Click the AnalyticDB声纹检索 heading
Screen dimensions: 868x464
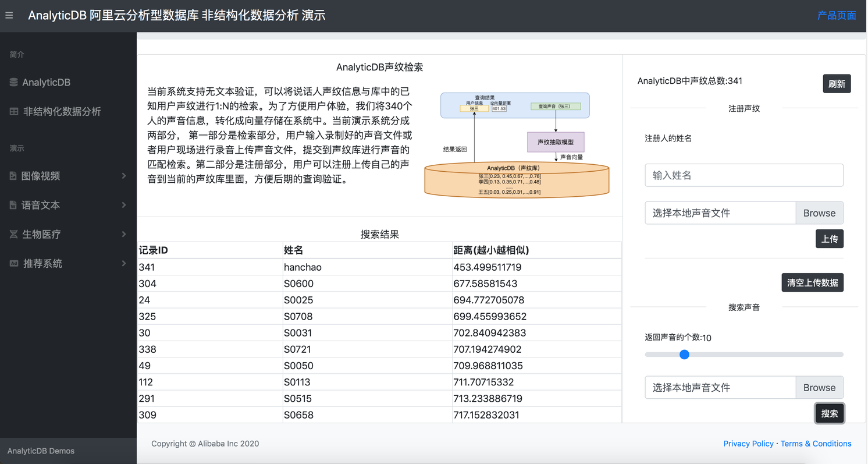(380, 67)
